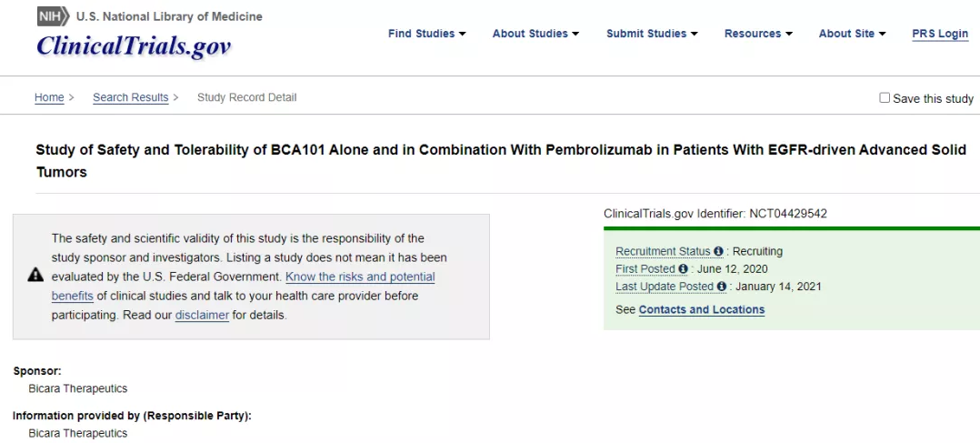Open the About Site menu

[x=852, y=34]
